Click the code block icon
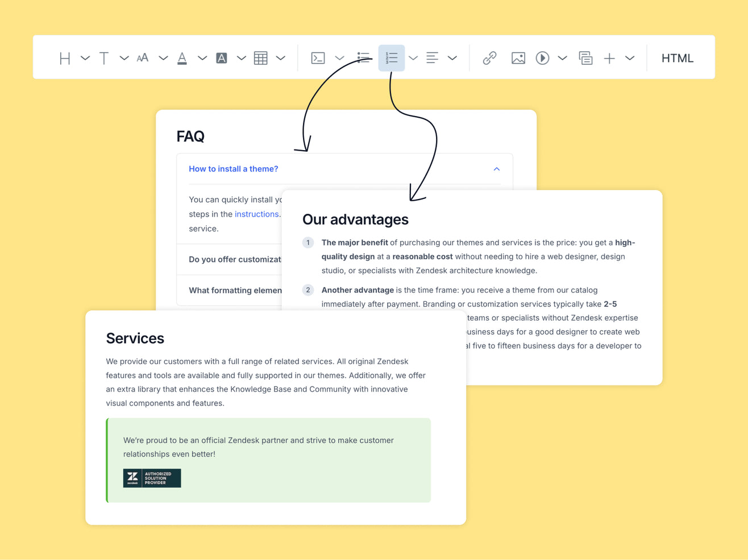The width and height of the screenshot is (748, 560). click(x=318, y=57)
